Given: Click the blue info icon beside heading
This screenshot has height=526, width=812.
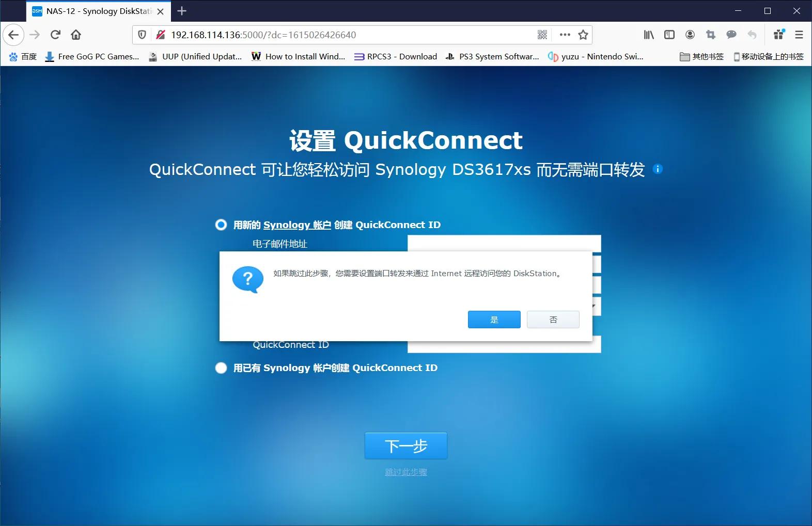Looking at the screenshot, I should point(658,169).
